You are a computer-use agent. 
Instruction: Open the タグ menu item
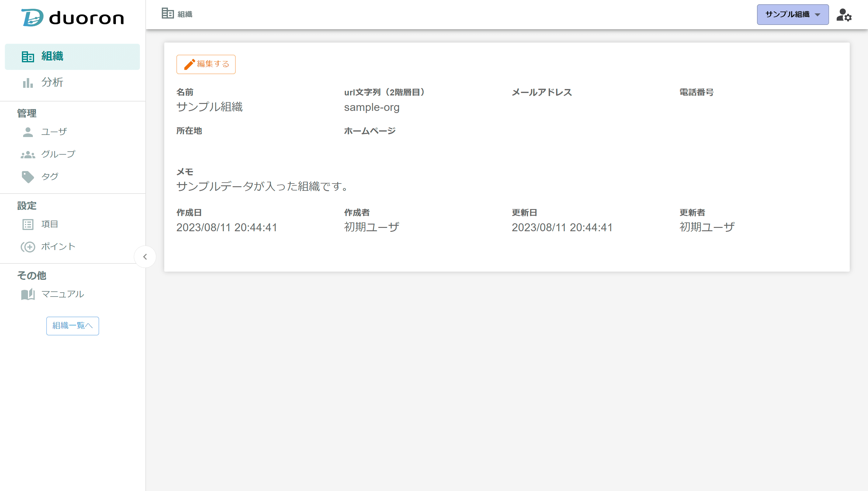click(x=72, y=177)
